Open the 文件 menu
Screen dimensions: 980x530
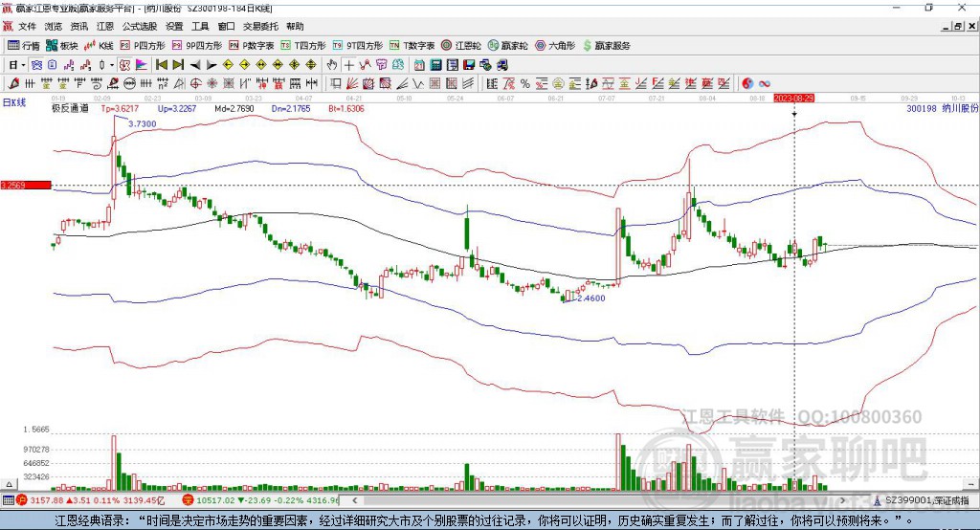point(27,26)
